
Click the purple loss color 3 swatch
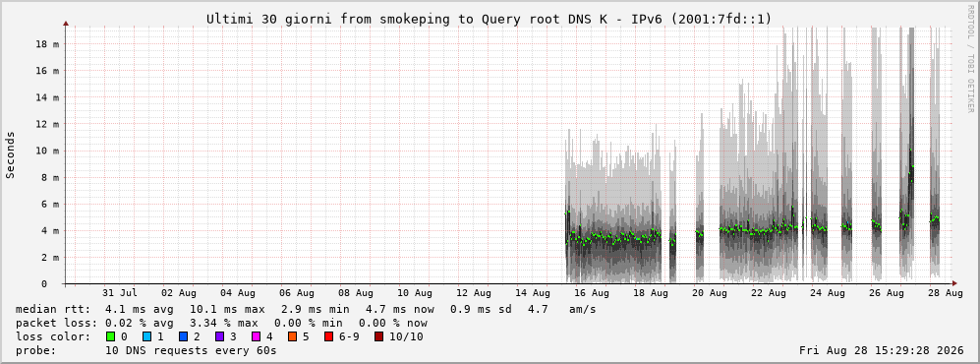coord(219,337)
